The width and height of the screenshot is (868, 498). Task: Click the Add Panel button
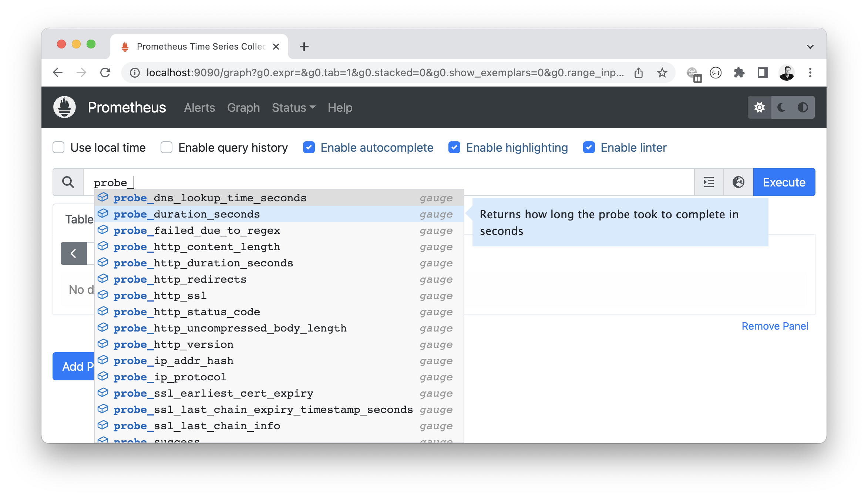click(74, 366)
